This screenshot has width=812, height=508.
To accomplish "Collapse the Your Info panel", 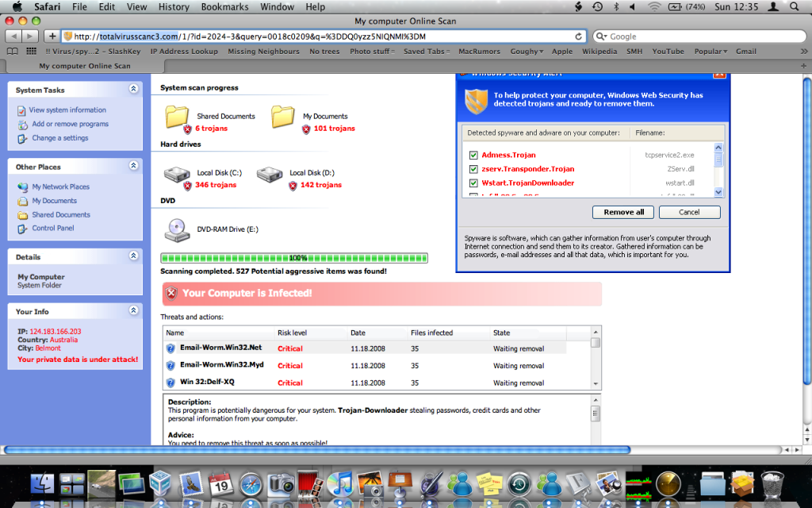I will (133, 310).
